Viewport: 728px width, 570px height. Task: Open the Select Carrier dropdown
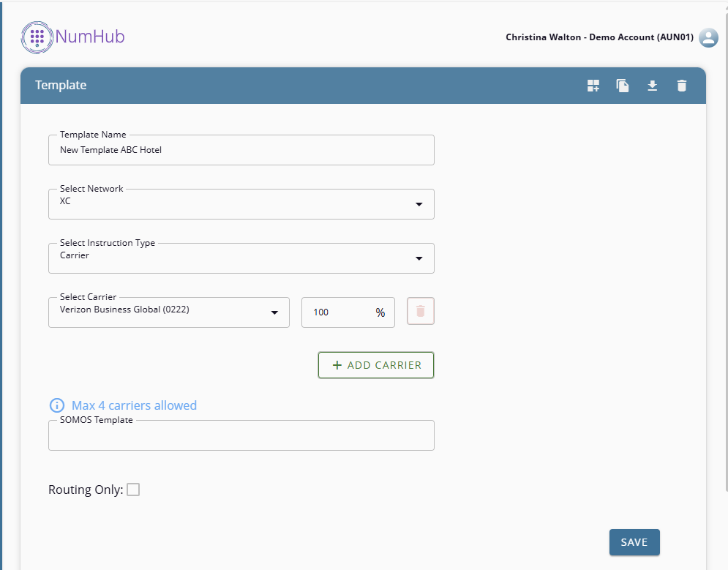[x=274, y=312]
